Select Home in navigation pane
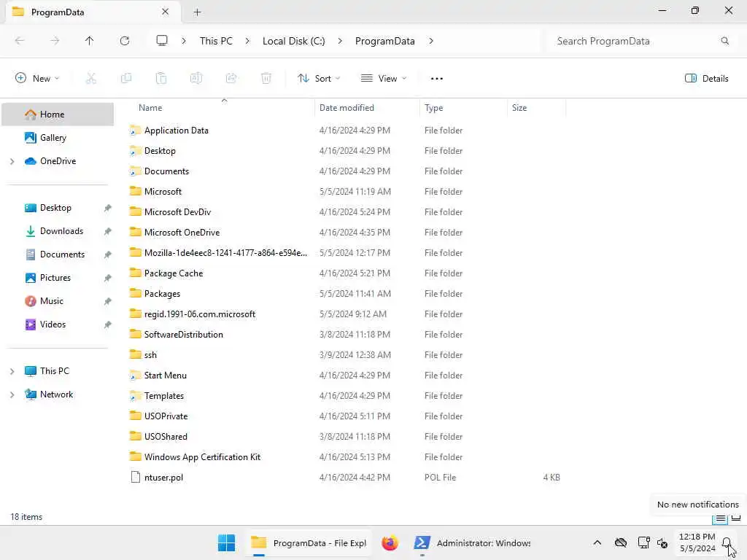Viewport: 747px width, 560px height. click(58, 114)
